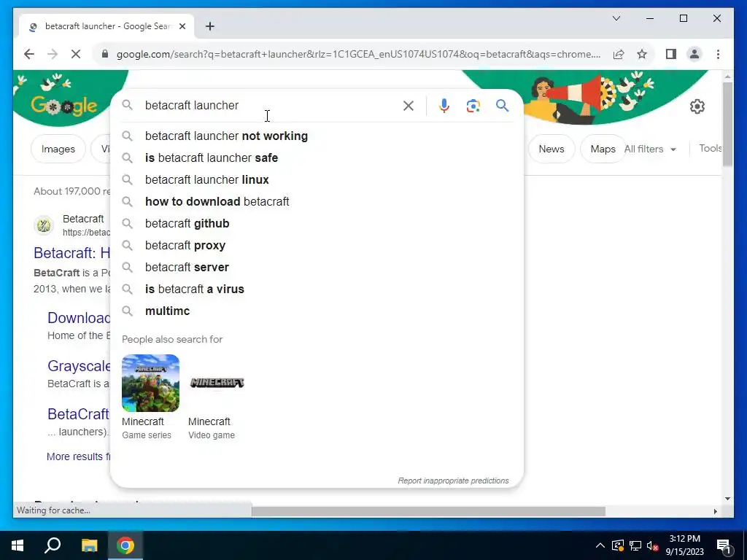The image size is (747, 560).
Task: Stop loading the page
Action: click(x=76, y=54)
